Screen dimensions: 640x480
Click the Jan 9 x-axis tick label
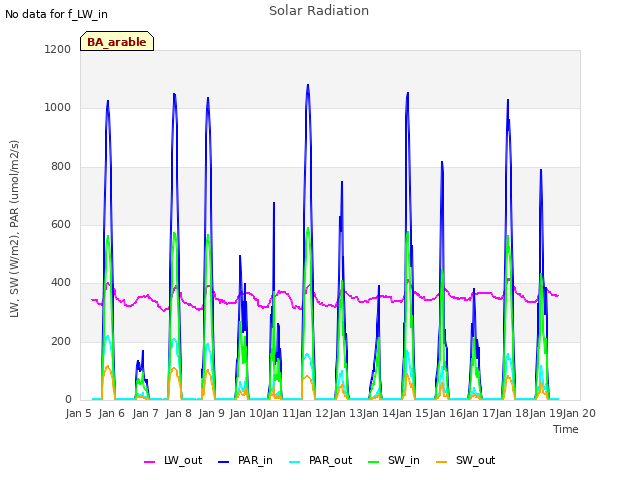[x=211, y=413]
